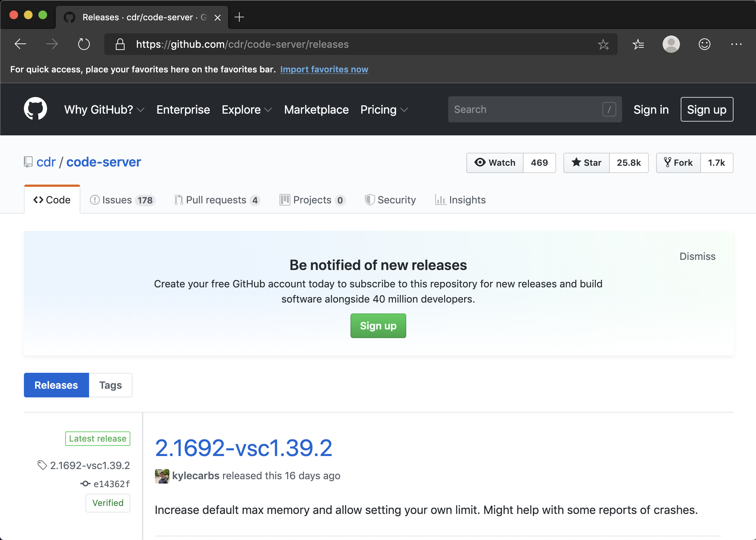The width and height of the screenshot is (756, 540).
Task: Switch to the Projects tab
Action: 312,200
